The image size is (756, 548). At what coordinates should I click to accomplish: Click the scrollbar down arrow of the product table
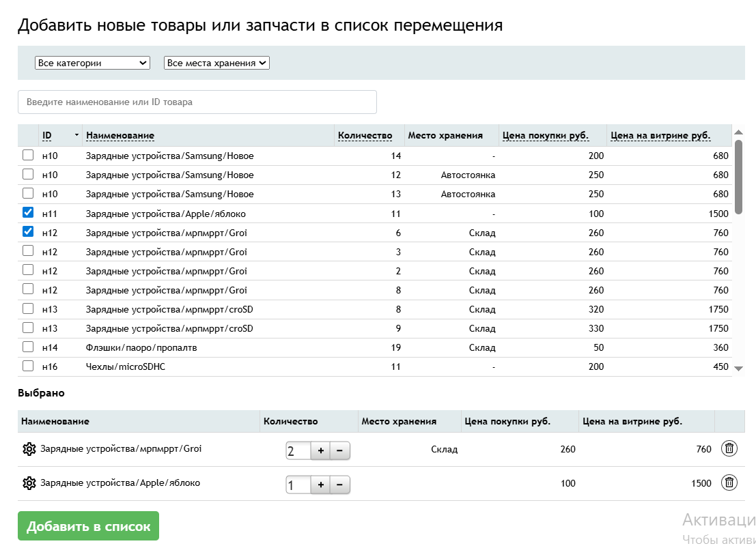click(x=738, y=369)
